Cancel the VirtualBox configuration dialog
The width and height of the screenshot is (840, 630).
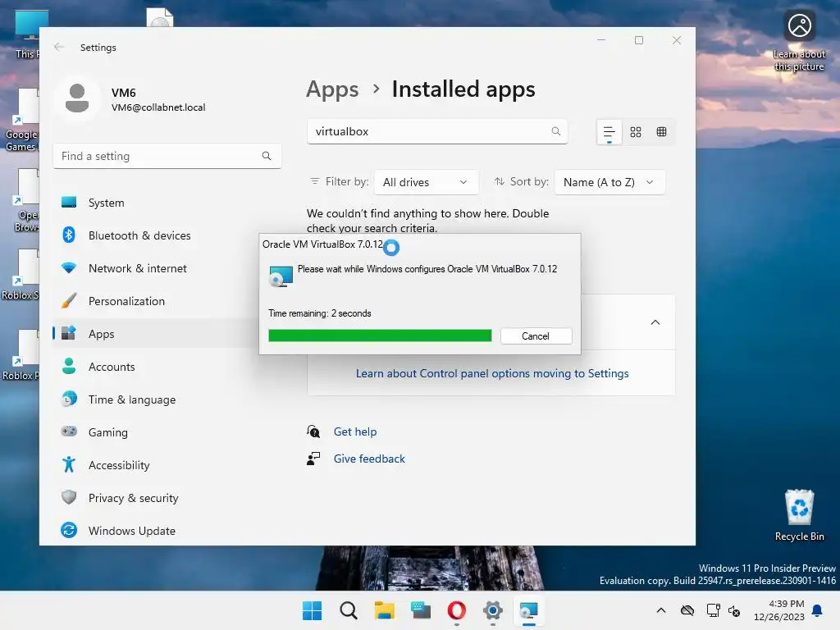point(536,336)
